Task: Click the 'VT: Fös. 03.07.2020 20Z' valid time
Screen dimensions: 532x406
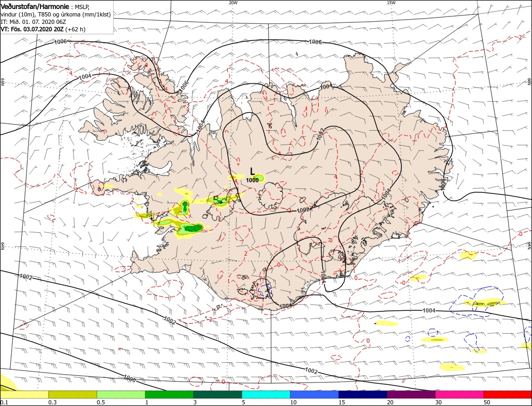Action: click(x=32, y=29)
